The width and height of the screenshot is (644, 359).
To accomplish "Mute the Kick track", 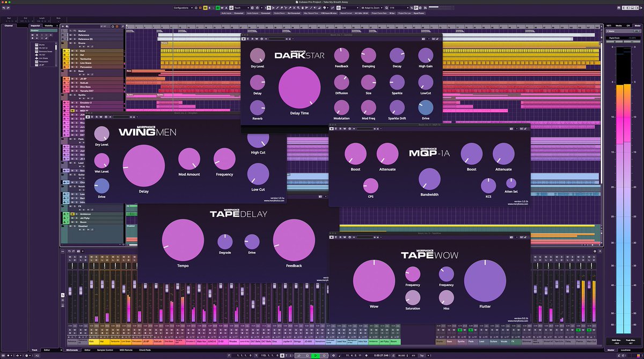I will 72,51.
